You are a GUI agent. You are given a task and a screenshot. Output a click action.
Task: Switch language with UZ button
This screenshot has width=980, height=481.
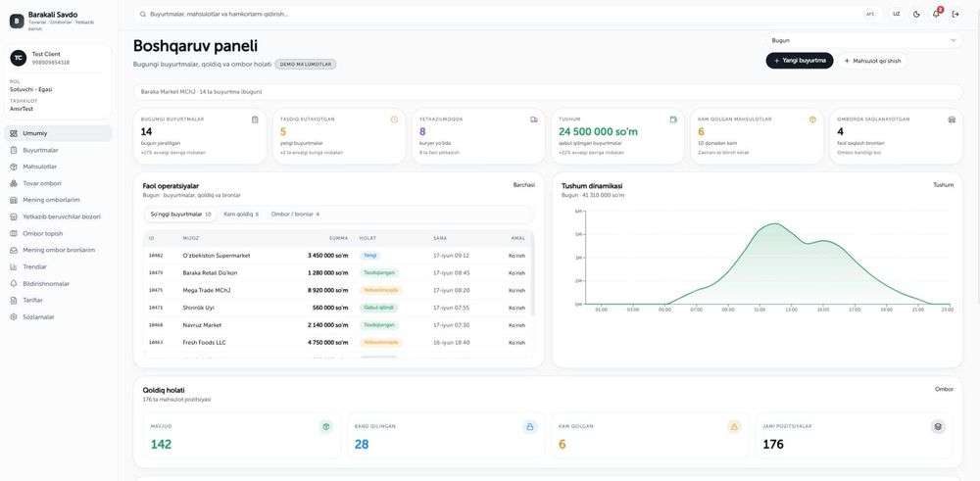tap(897, 14)
